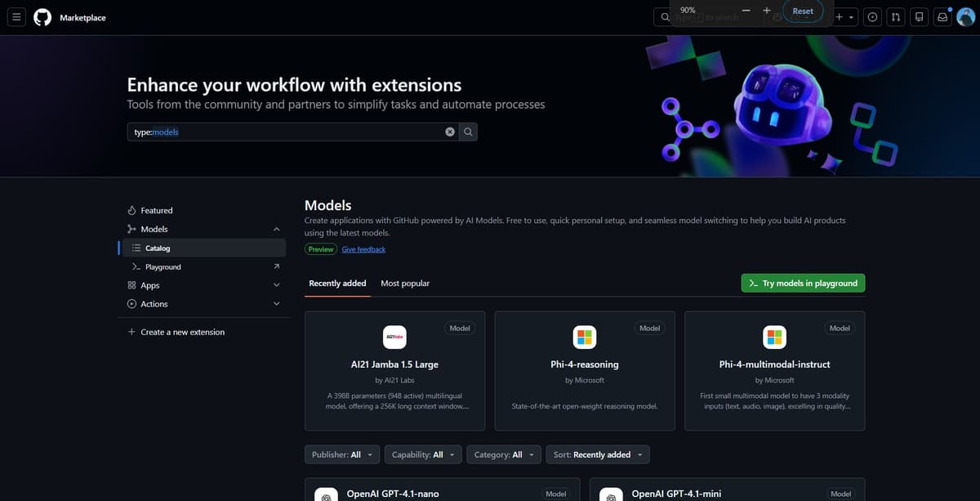Open the Featured section in sidebar
Viewport: 980px width, 501px height.
[x=204, y=211]
